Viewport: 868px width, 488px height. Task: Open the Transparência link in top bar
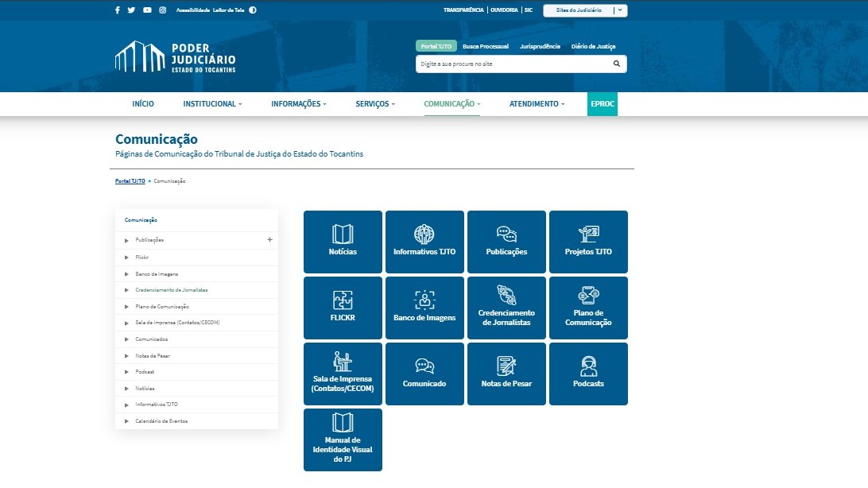coord(463,10)
